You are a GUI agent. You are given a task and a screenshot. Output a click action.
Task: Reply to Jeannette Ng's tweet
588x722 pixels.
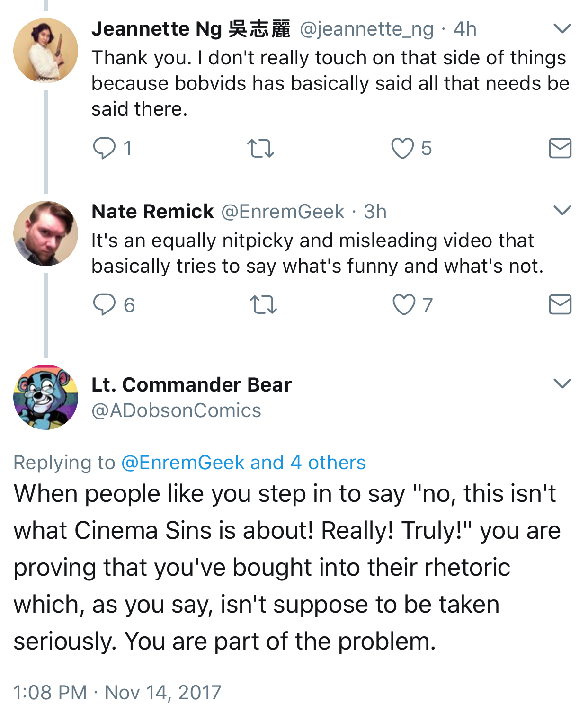pos(104,148)
